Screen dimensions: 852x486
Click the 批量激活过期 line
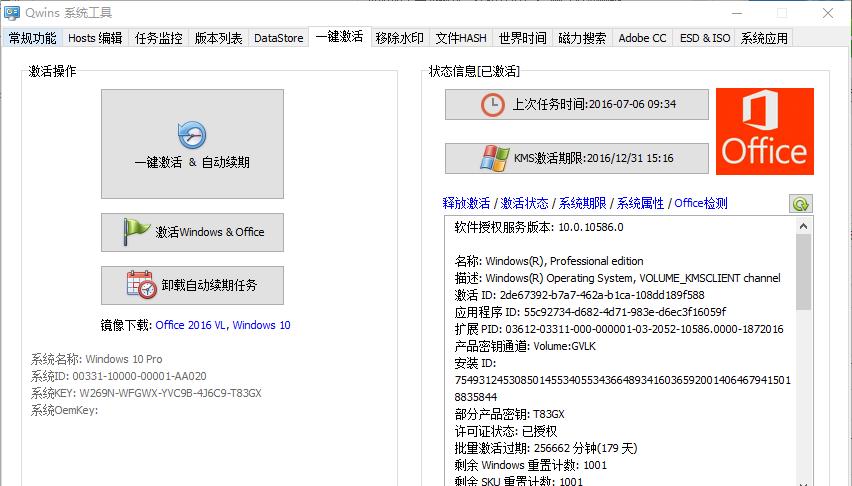click(546, 448)
